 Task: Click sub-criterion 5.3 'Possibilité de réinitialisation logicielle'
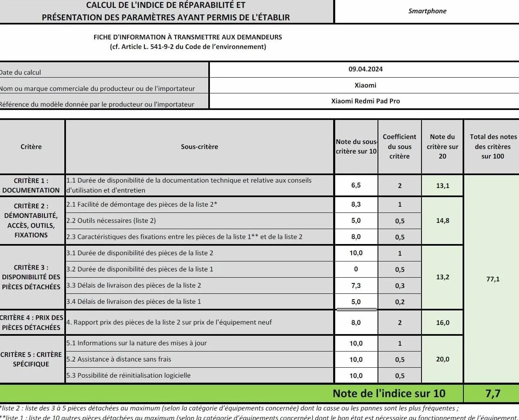coord(200,375)
